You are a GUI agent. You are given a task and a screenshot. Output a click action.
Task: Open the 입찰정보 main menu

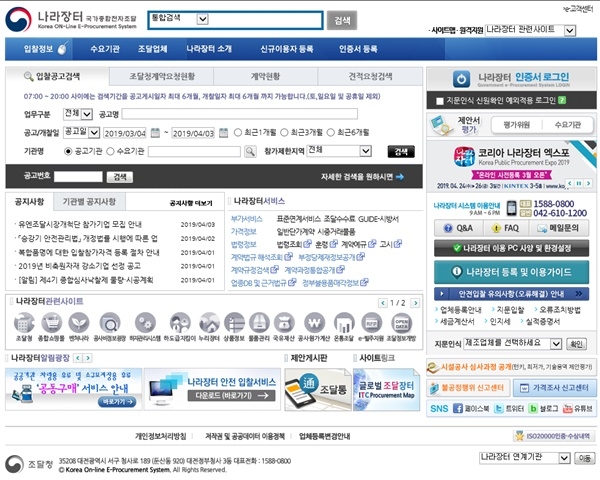[38, 49]
